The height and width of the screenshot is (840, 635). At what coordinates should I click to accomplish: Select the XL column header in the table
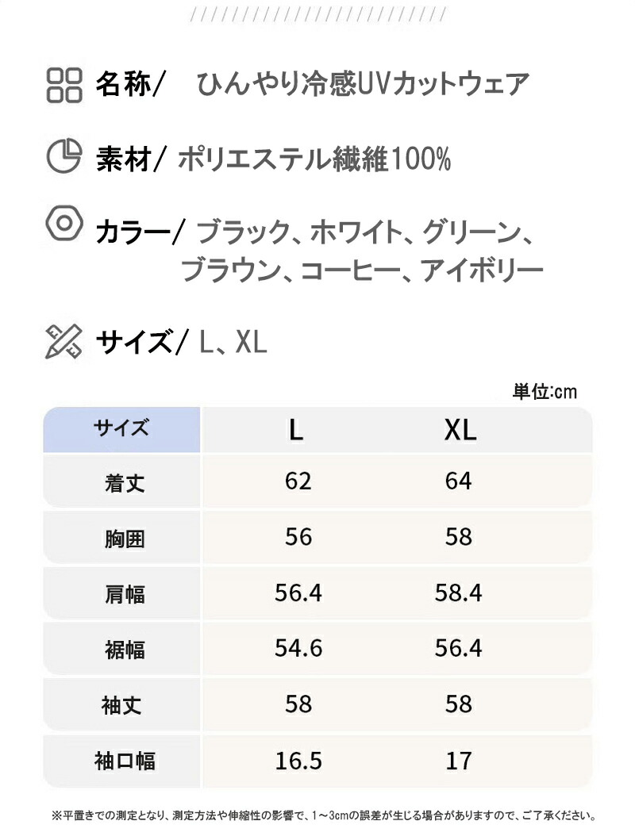point(460,430)
